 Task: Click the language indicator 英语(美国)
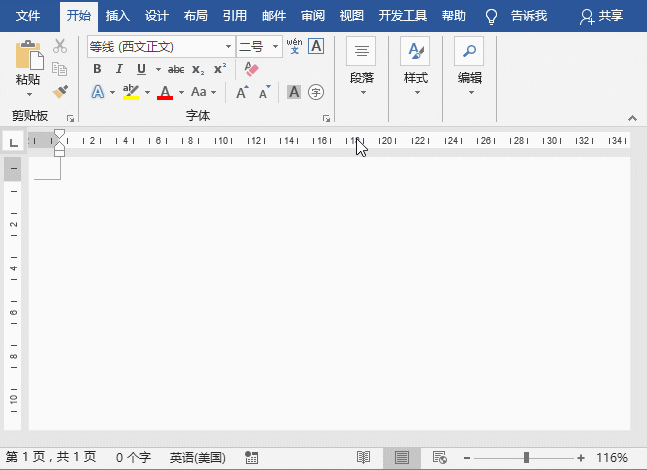click(197, 457)
